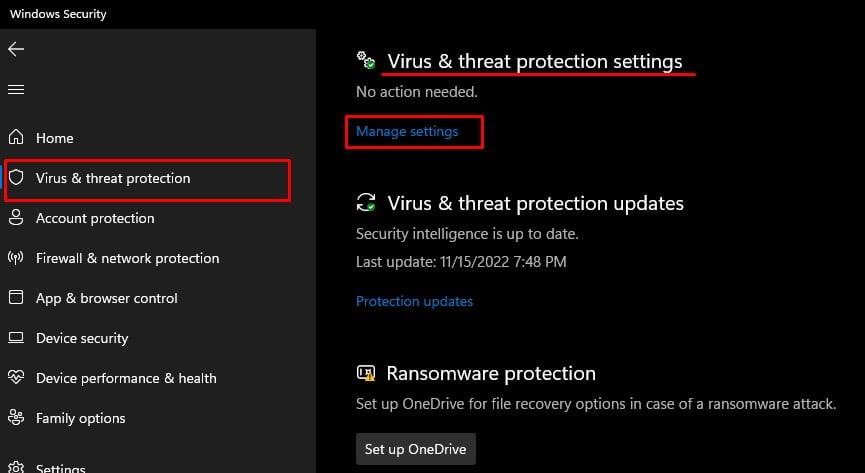
Task: Click the Account protection person icon
Action: coord(16,218)
